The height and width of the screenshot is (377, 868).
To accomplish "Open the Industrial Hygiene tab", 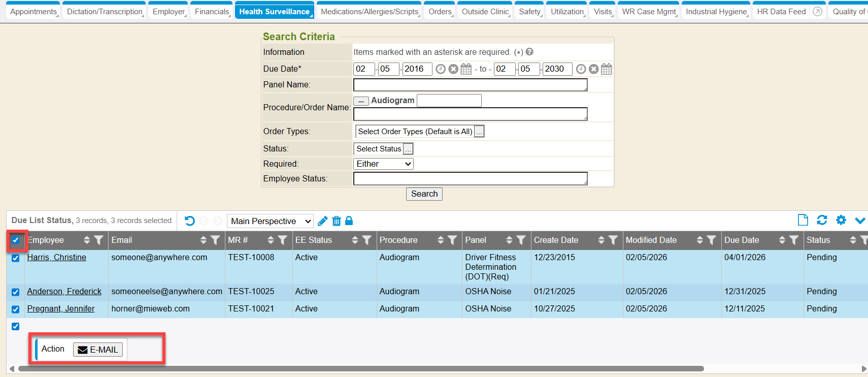I will (716, 12).
